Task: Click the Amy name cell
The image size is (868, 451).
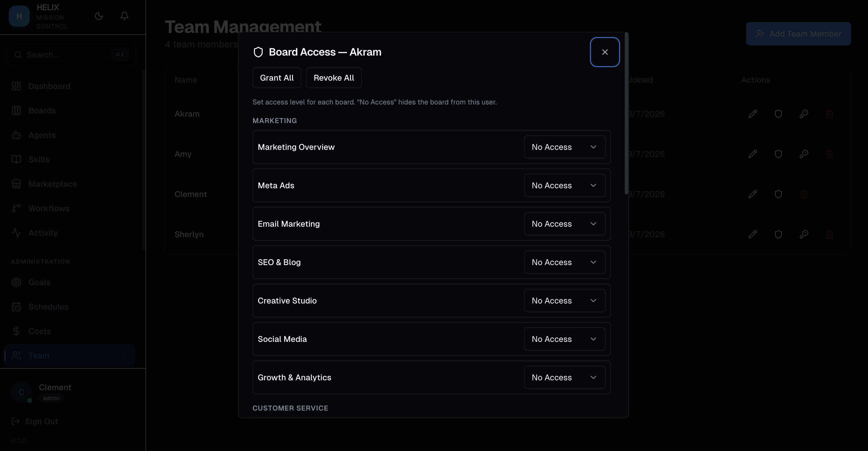Action: click(x=183, y=154)
